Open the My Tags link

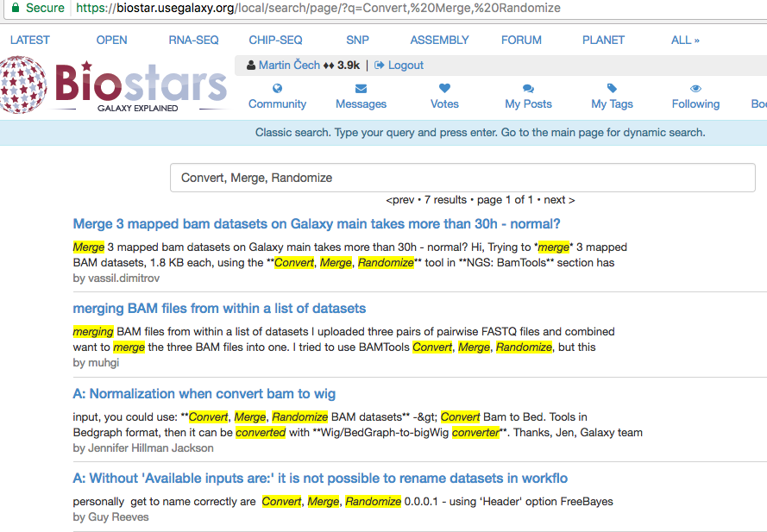coord(612,103)
